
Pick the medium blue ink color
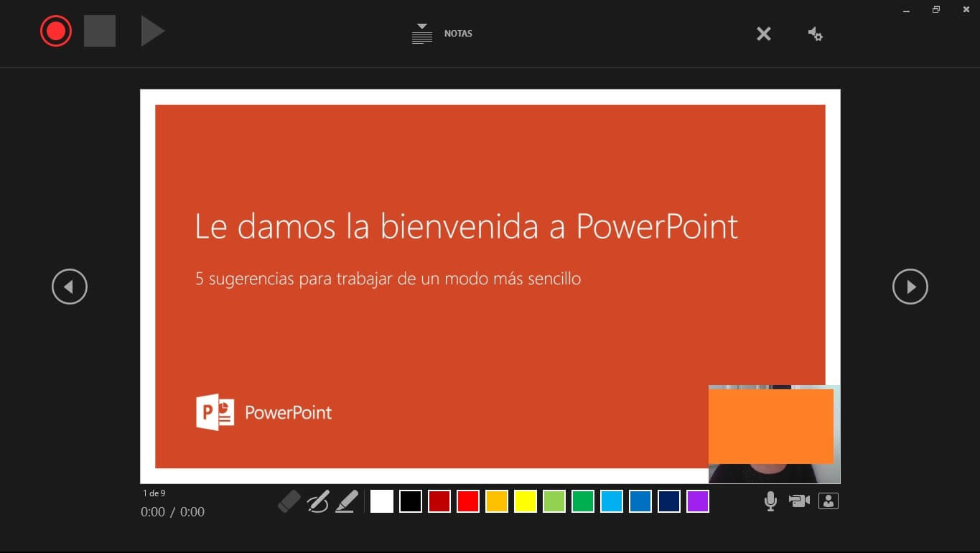click(640, 501)
